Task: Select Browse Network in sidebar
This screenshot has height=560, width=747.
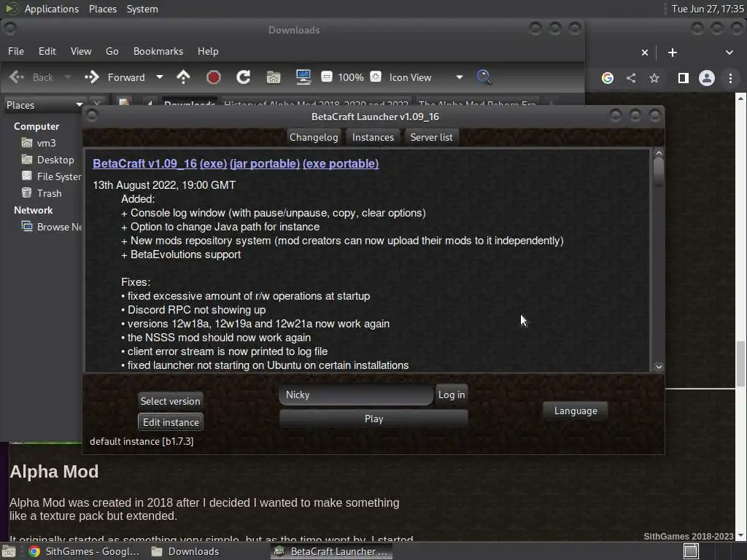Action: coord(52,227)
